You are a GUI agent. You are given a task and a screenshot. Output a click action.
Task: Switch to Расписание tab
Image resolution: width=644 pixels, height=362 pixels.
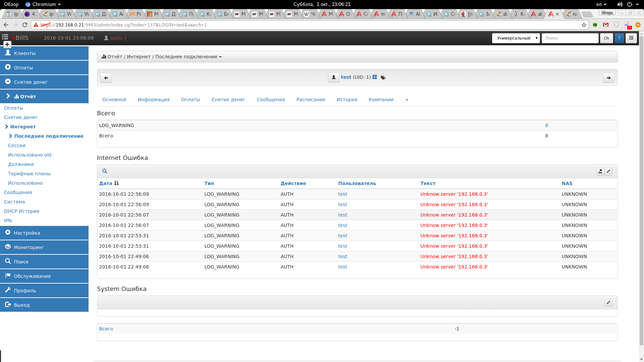click(311, 100)
